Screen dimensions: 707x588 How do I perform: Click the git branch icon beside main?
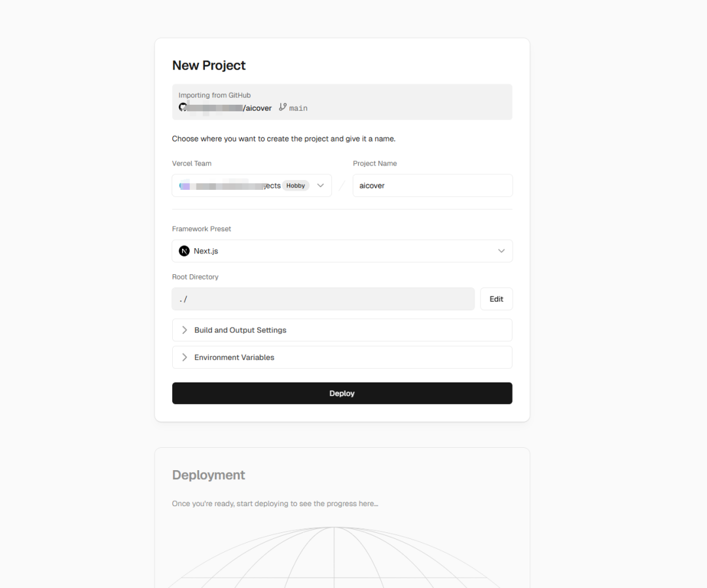pyautogui.click(x=283, y=107)
